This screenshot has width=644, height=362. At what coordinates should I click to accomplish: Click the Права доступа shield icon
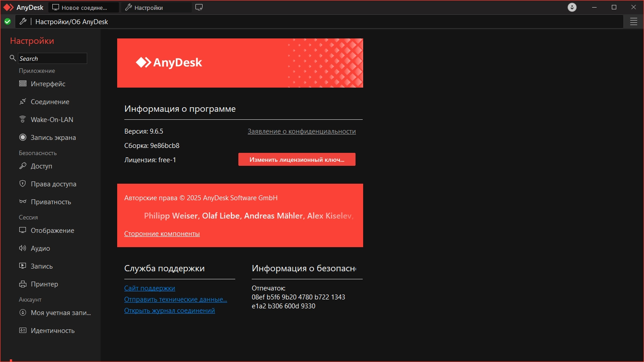[x=23, y=184]
